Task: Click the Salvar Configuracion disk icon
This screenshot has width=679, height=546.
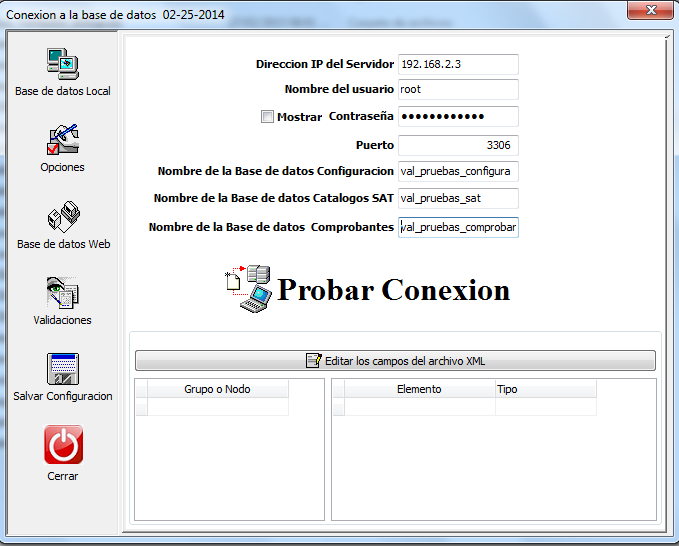Action: click(x=63, y=369)
